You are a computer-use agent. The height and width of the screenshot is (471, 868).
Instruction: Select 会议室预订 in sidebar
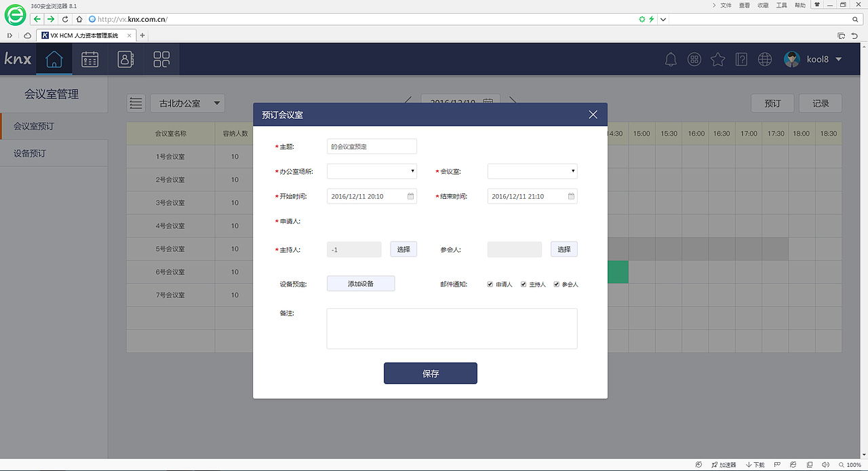54,126
